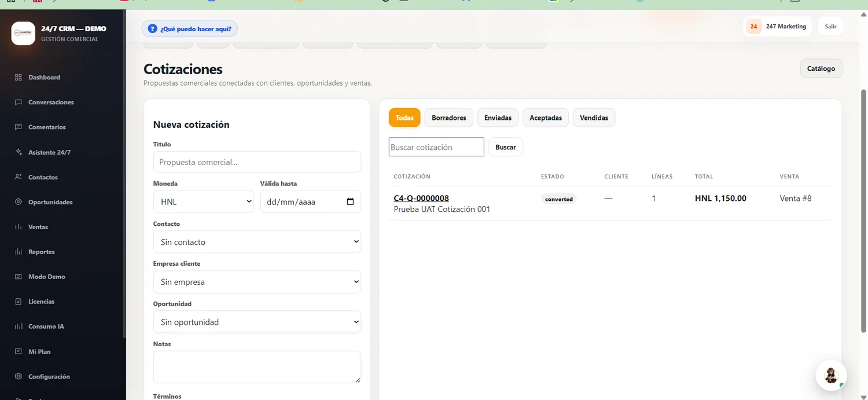
Task: Open the Empresa cliente 'Sin empresa' dropdown
Action: pos(257,282)
